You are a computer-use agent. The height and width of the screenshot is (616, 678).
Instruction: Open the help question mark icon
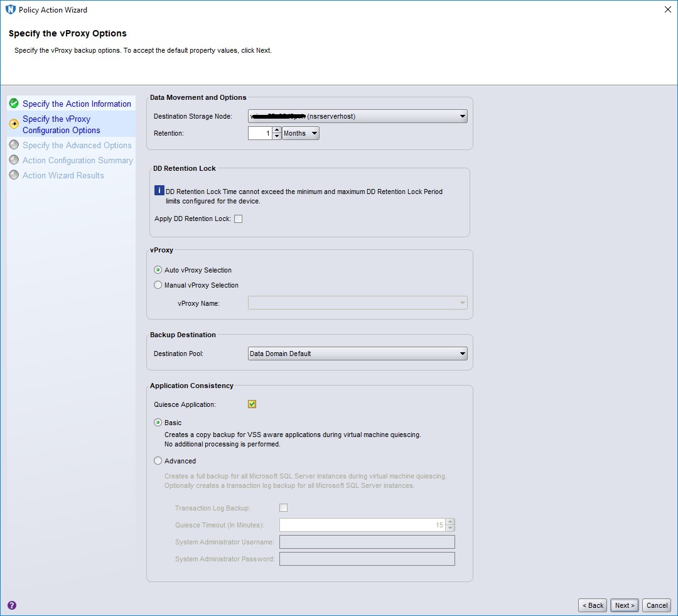pyautogui.click(x=11, y=605)
